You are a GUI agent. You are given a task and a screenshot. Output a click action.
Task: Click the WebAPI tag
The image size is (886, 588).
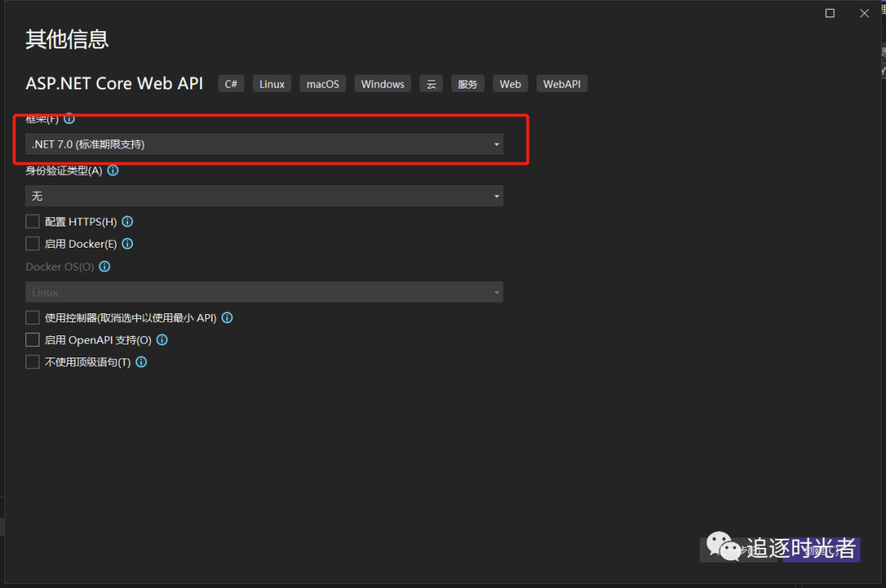tap(562, 84)
